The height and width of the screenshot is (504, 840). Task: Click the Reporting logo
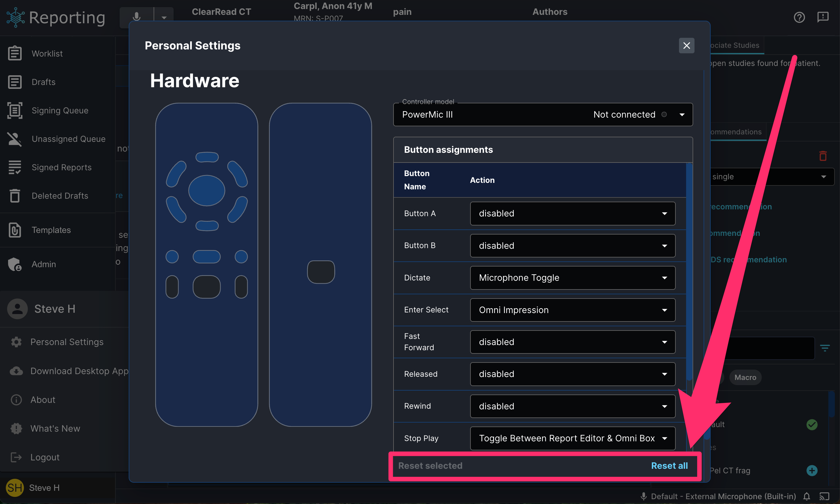pyautogui.click(x=56, y=17)
